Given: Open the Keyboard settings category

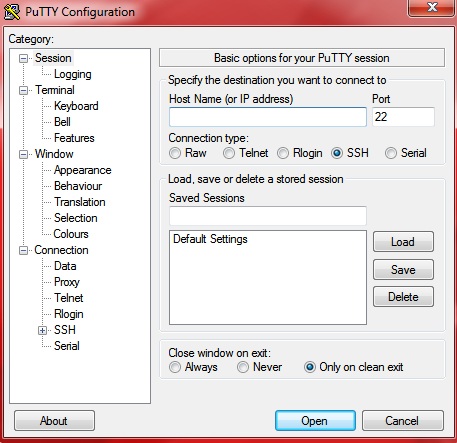Looking at the screenshot, I should (76, 106).
